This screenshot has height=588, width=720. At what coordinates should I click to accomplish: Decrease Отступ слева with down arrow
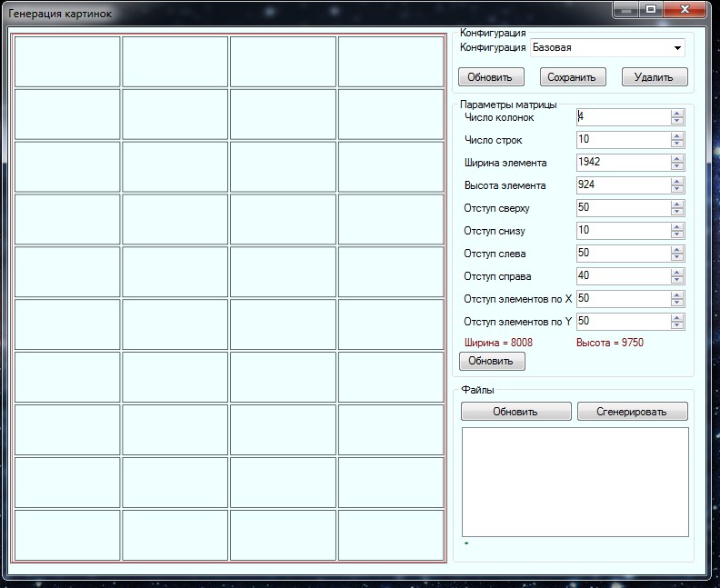point(677,257)
